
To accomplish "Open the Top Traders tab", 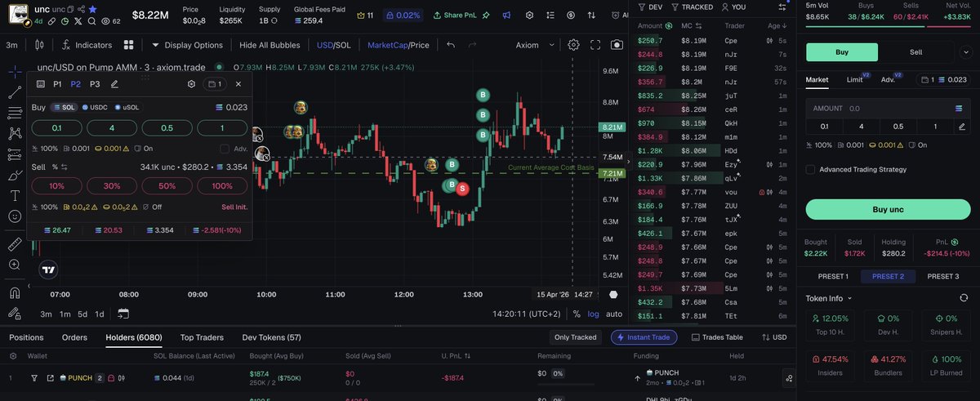I will coord(202,336).
